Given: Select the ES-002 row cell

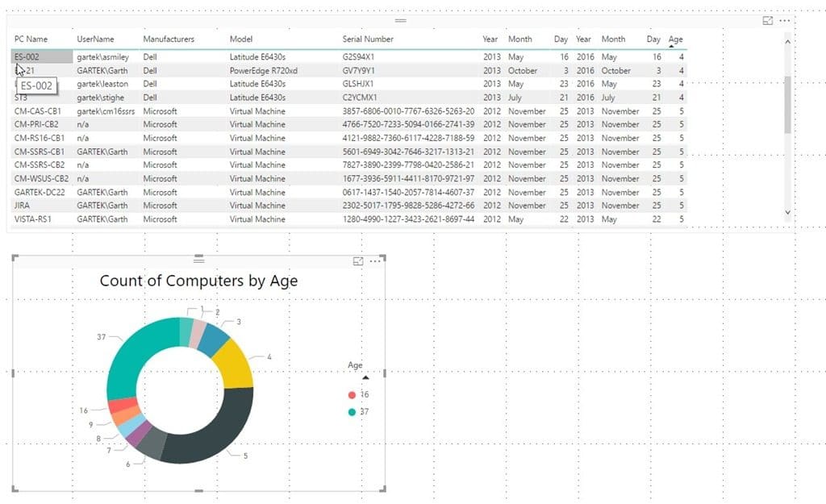Looking at the screenshot, I should tap(42, 57).
